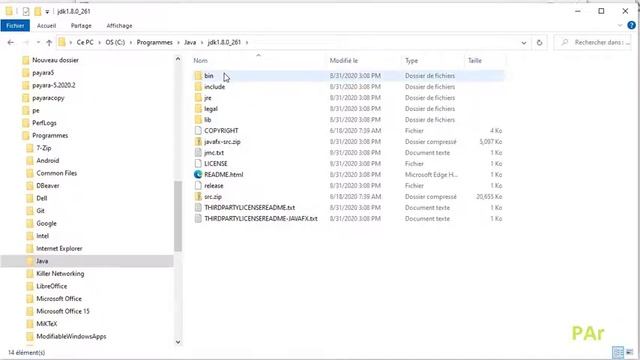Image resolution: width=640 pixels, height=360 pixels.
Task: Select the THIRDPARTYLICENSEREADME-JAVAFX.txt file icon
Action: pyautogui.click(x=198, y=219)
